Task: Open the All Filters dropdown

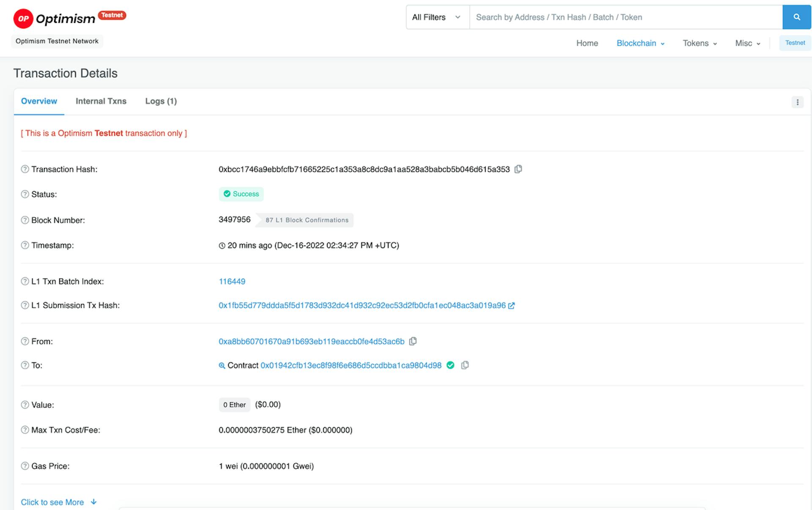Action: click(437, 17)
